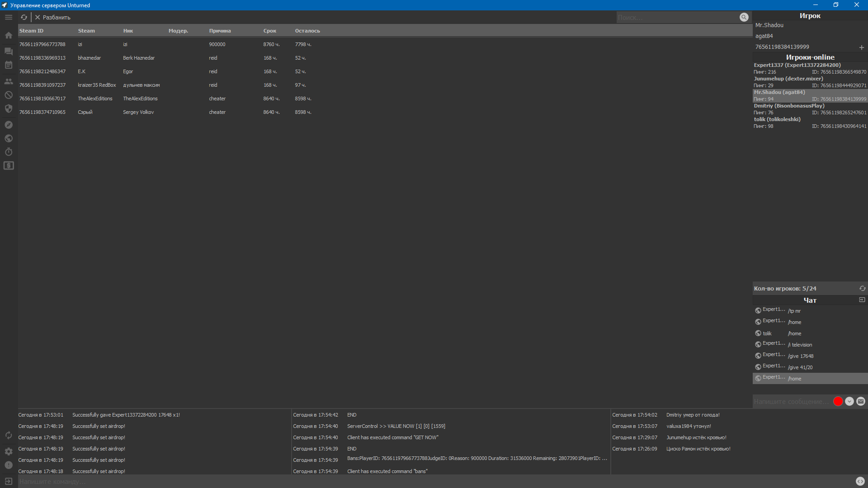Open the dollar economy sidebar icon
The width and height of the screenshot is (868, 488).
[9, 166]
